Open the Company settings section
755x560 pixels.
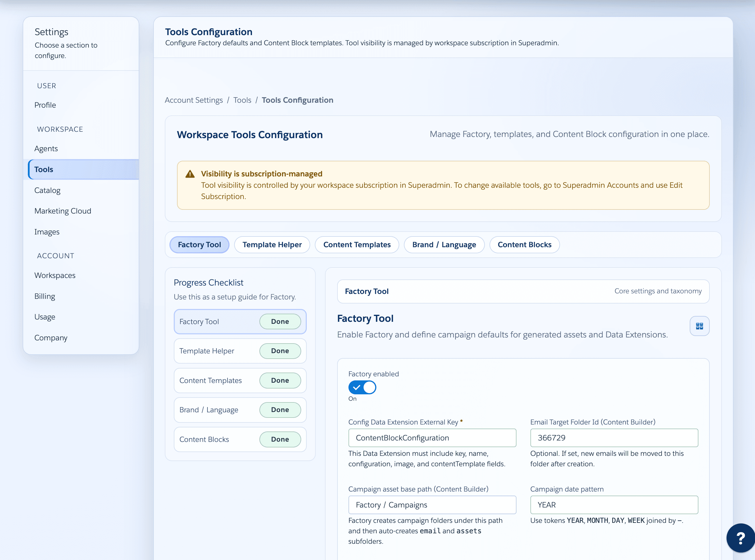(81, 338)
